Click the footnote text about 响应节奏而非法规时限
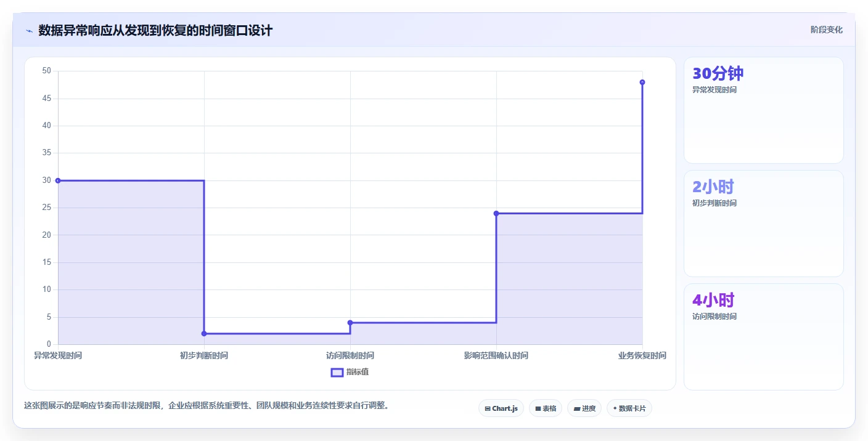This screenshot has height=441, width=868. [x=207, y=405]
